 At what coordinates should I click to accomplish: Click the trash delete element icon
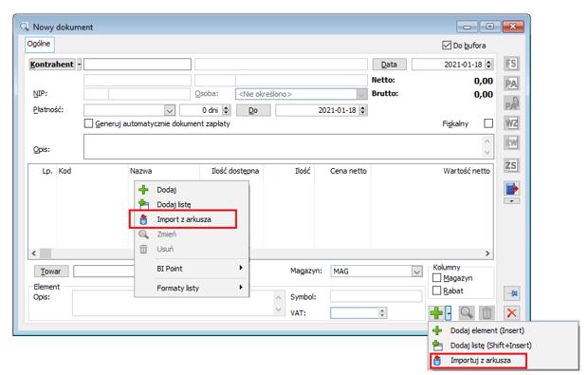coord(487,312)
